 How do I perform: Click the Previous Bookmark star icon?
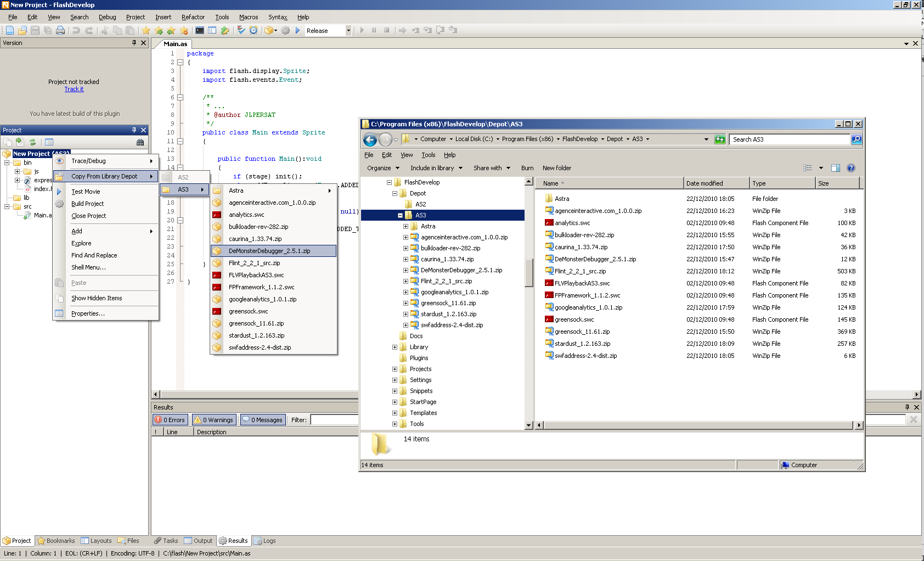[171, 31]
